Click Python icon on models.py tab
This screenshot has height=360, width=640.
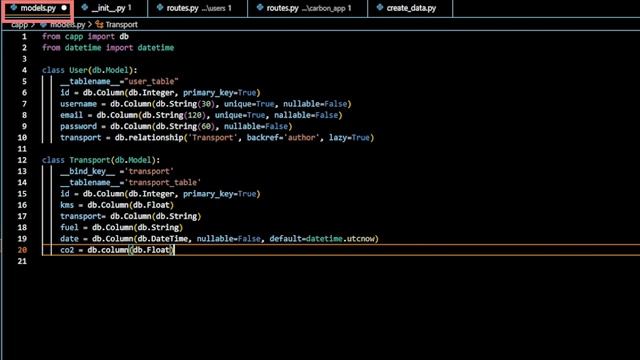pos(14,7)
